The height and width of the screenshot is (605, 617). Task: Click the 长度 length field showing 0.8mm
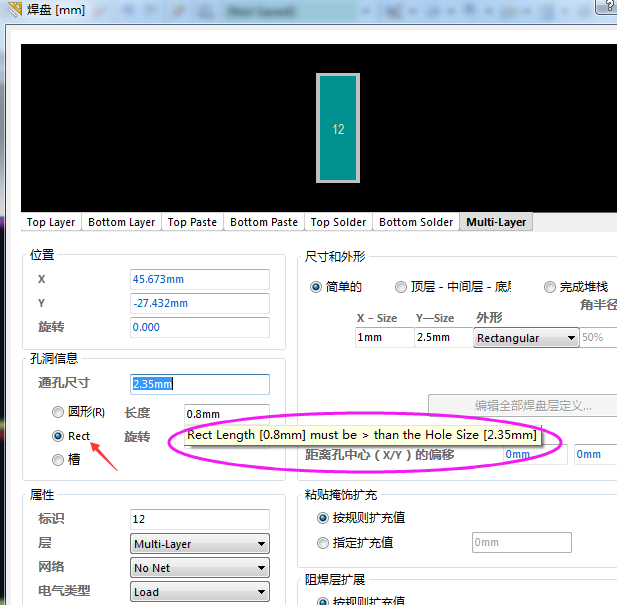click(x=226, y=414)
